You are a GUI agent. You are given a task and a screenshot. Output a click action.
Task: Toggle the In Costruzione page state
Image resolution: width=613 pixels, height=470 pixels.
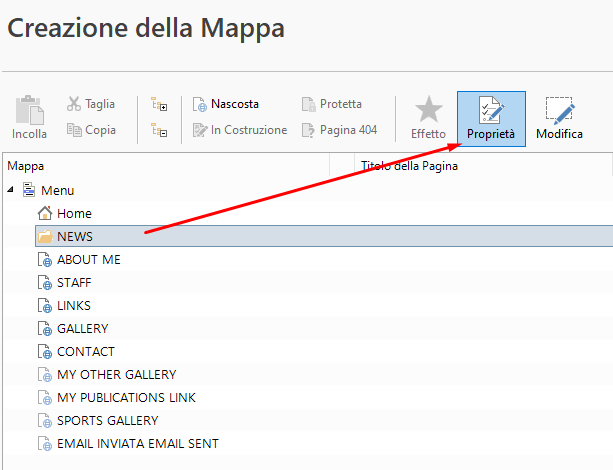coord(240,130)
